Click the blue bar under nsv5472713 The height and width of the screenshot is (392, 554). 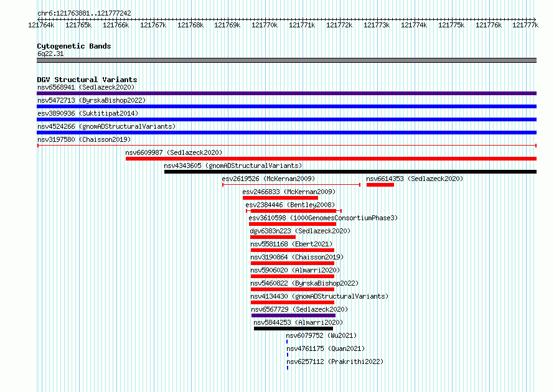click(286, 106)
